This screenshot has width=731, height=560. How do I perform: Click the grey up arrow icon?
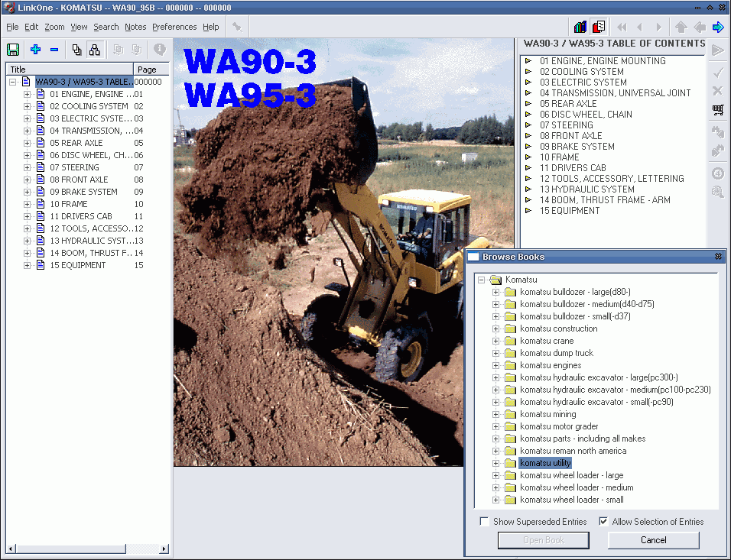681,27
